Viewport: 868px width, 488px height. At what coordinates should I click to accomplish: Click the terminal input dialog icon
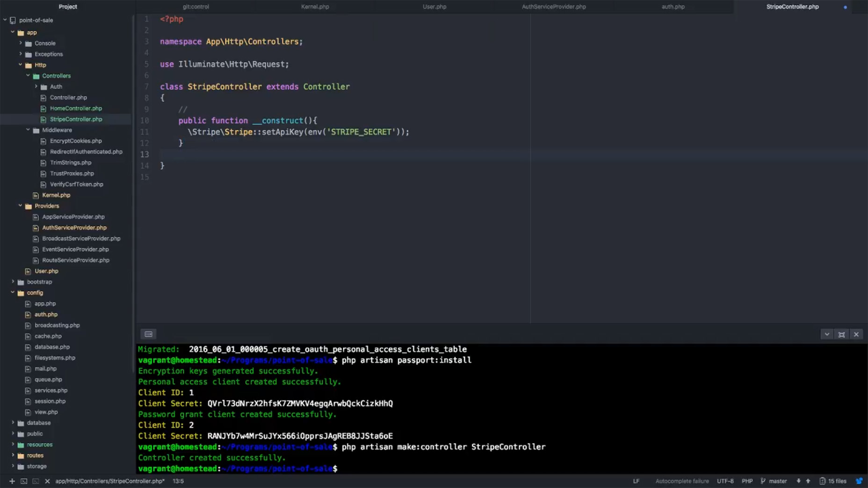click(148, 334)
